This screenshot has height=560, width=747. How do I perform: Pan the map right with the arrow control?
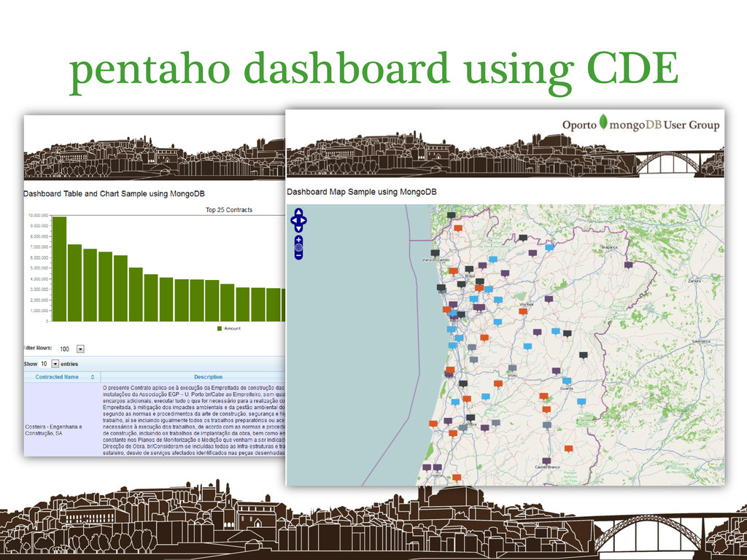pos(304,220)
